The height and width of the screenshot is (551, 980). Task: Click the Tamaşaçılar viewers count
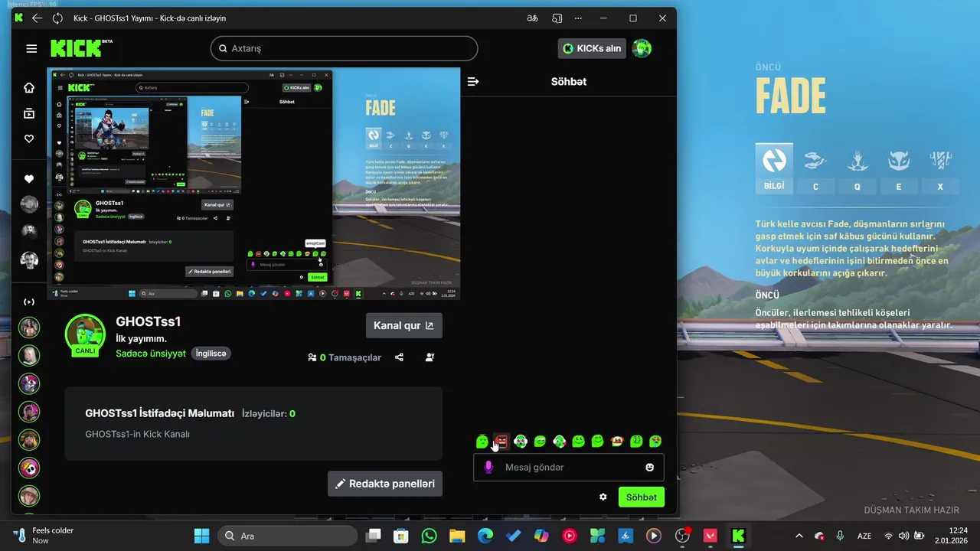coord(344,357)
